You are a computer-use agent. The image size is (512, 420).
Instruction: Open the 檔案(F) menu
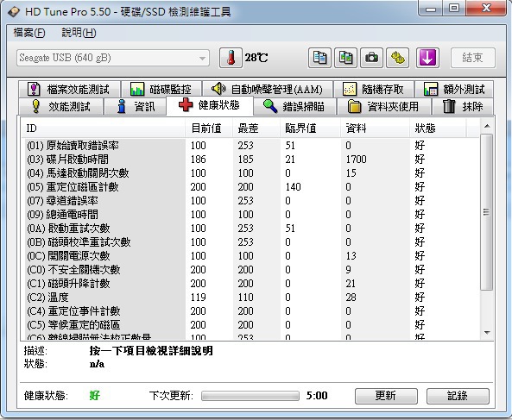pyautogui.click(x=29, y=33)
